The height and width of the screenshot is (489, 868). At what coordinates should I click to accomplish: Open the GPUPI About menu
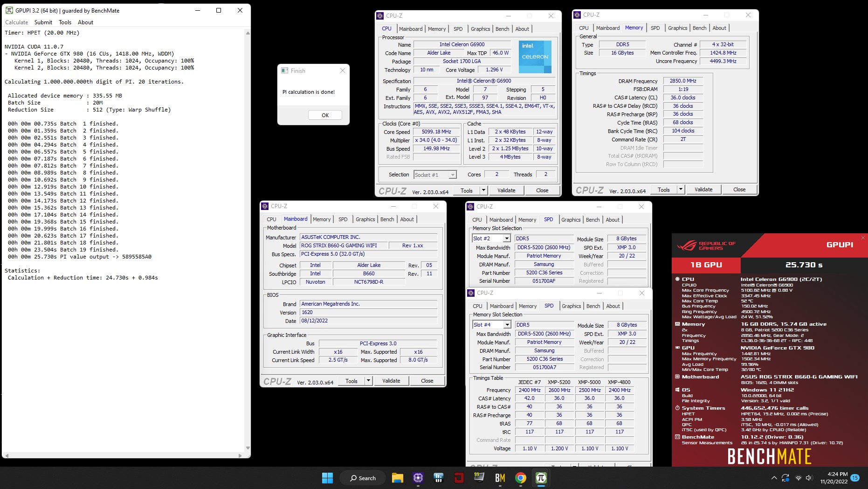[x=86, y=22]
